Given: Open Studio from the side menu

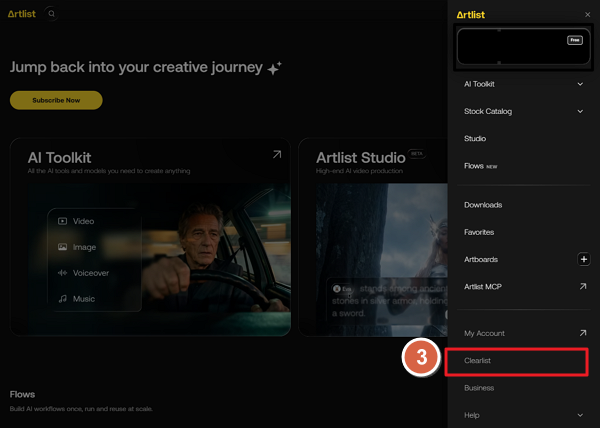Looking at the screenshot, I should click(x=475, y=138).
